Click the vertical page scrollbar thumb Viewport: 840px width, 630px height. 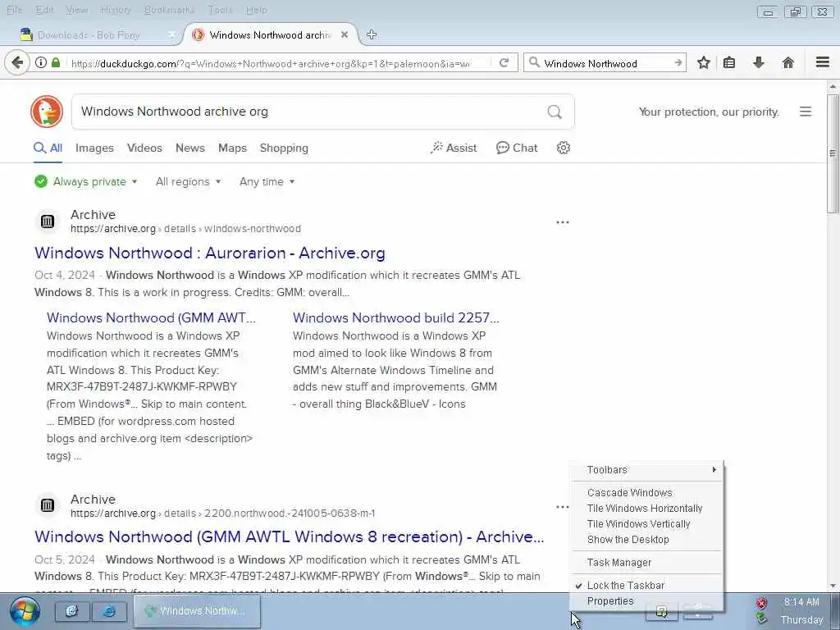tap(833, 153)
